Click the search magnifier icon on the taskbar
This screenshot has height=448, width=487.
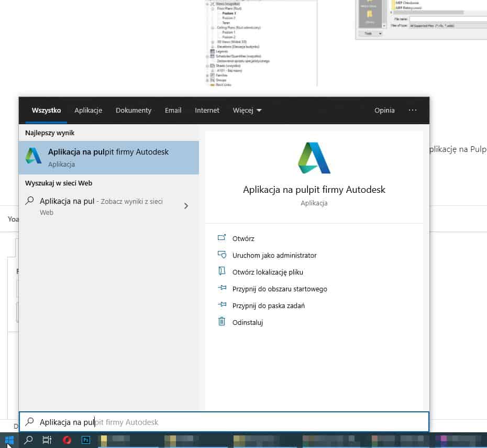pyautogui.click(x=28, y=440)
